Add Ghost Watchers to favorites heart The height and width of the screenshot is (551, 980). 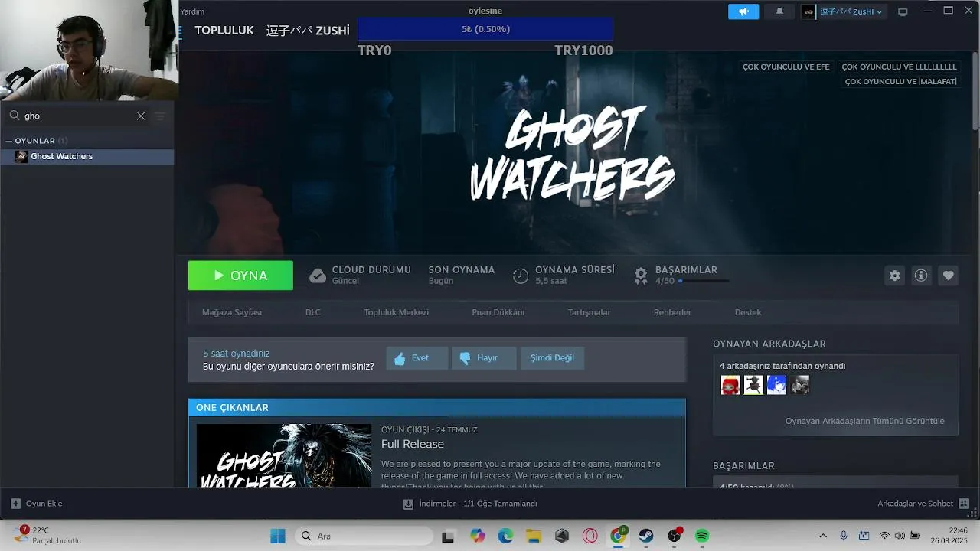point(948,275)
